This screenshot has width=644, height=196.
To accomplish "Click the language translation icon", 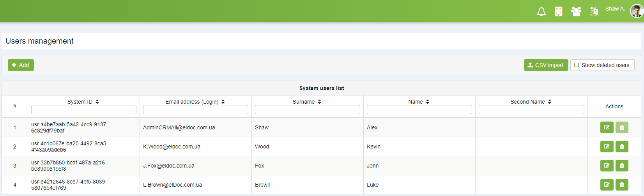I will pyautogui.click(x=593, y=12).
